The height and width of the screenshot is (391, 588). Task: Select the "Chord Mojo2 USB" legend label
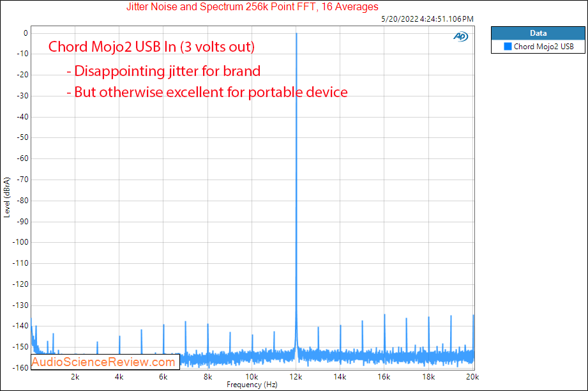click(x=544, y=47)
